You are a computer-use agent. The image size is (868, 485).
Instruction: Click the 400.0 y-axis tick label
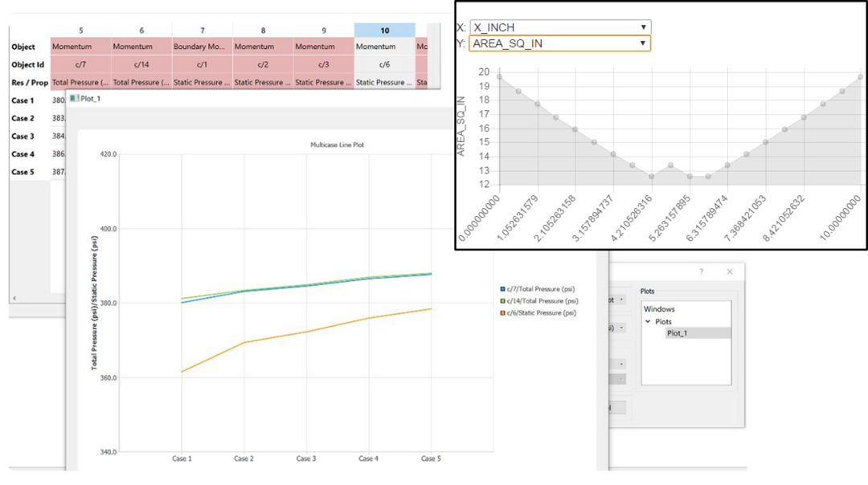[x=108, y=229]
